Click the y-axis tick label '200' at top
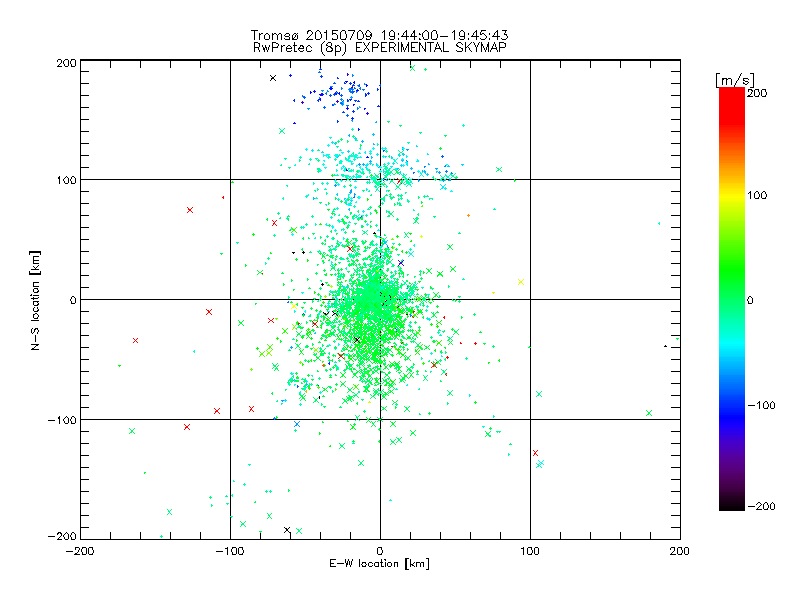Image resolution: width=800 pixels, height=600 pixels. [x=66, y=63]
